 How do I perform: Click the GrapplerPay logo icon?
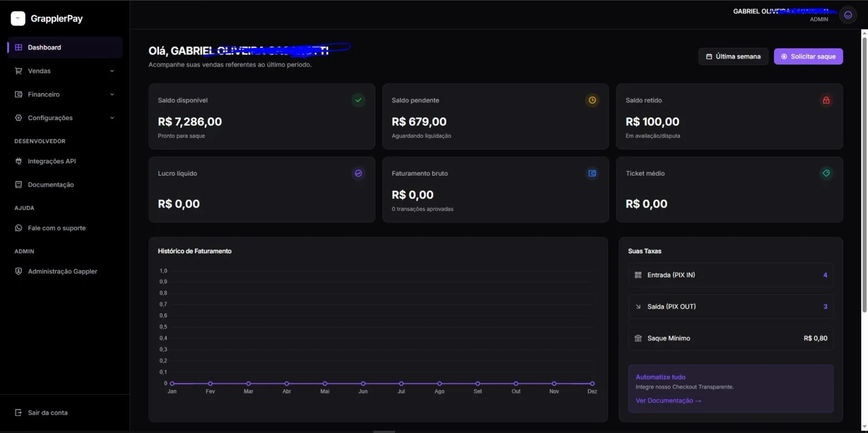point(18,18)
